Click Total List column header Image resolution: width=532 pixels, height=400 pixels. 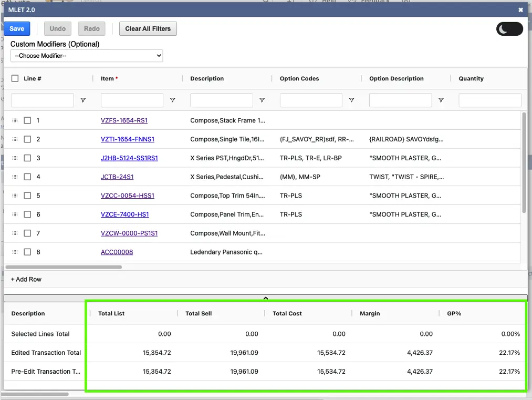coord(111,313)
